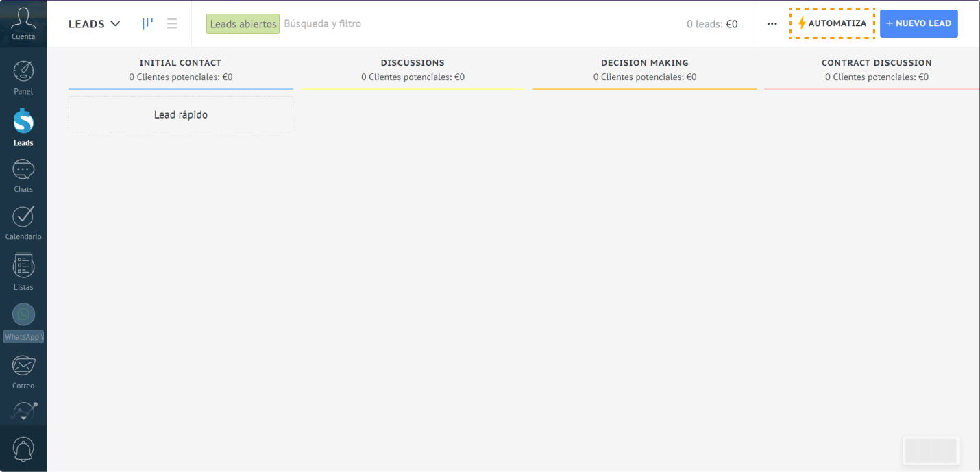Click the DECISION MAKING potential clients count
This screenshot has width=980, height=472.
[645, 77]
